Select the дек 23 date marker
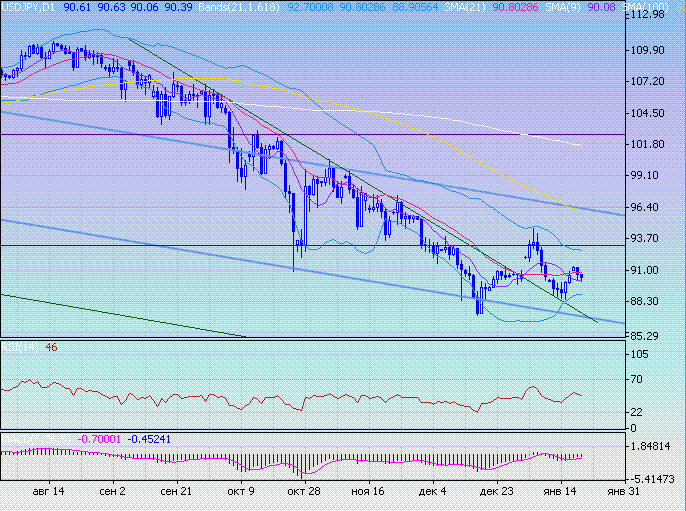 [x=497, y=492]
